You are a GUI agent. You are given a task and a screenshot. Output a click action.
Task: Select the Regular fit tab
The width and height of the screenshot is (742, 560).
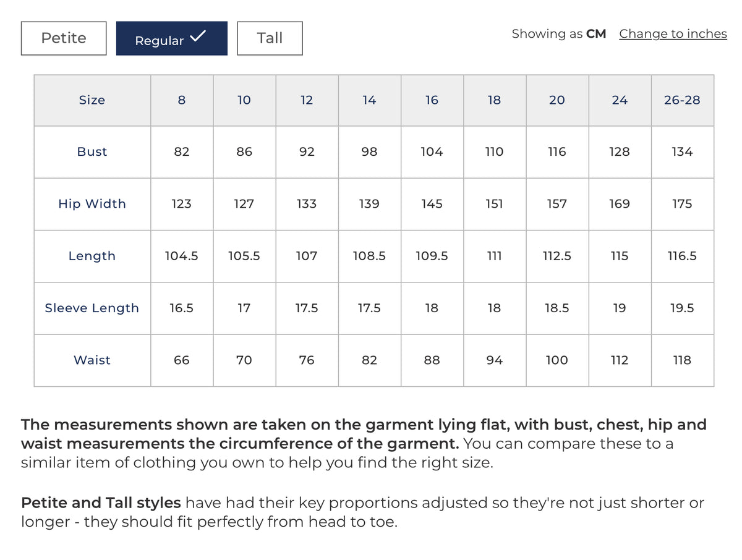click(172, 38)
